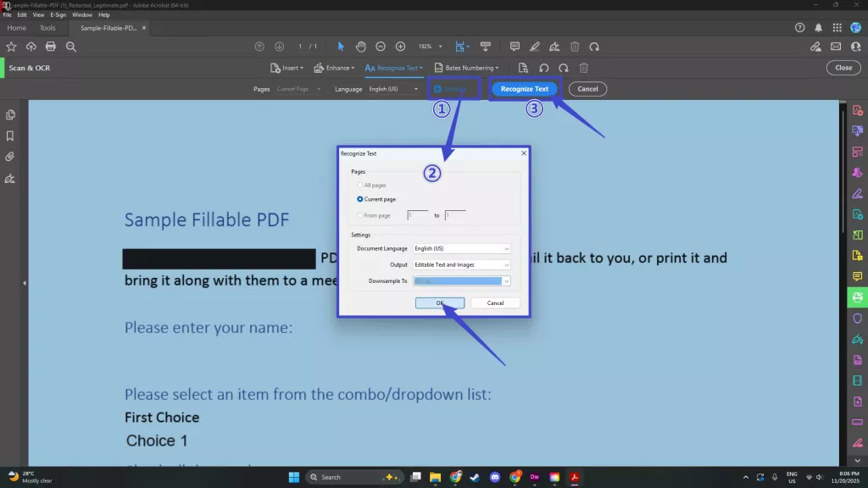Open the Window menu

(x=82, y=15)
